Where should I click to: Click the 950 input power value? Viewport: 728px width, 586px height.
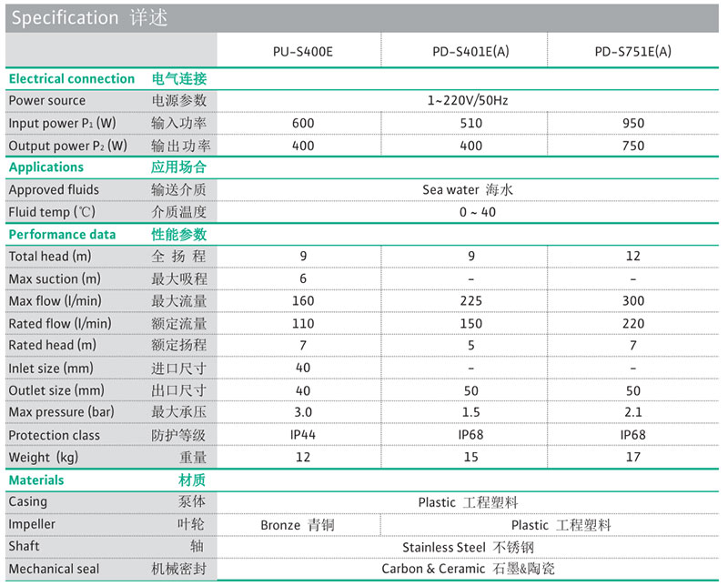[633, 123]
